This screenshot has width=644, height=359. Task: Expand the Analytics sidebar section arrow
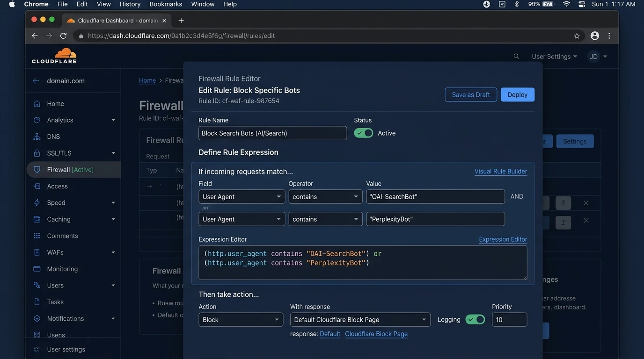pos(113,120)
